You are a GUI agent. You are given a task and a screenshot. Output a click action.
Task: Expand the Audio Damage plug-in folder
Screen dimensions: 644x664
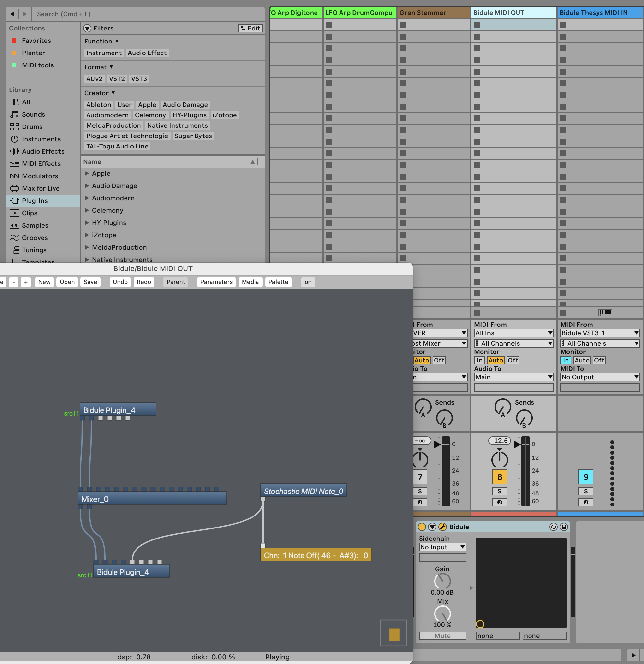pos(87,186)
